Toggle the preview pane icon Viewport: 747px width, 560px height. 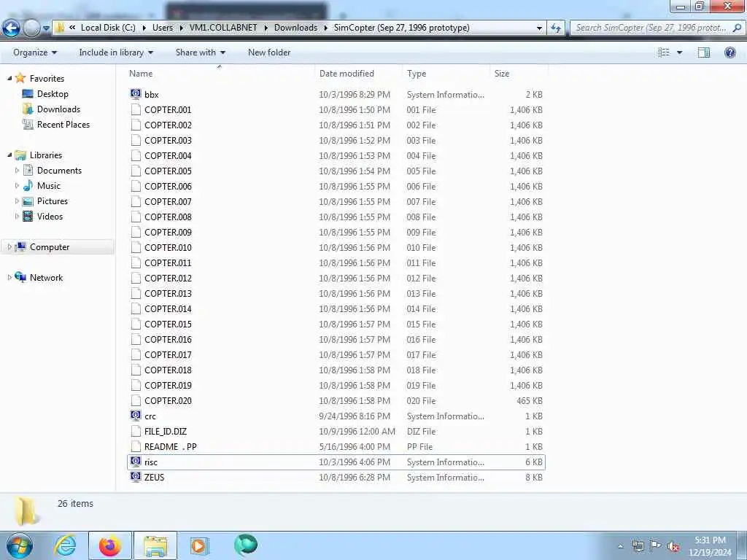[x=704, y=52]
